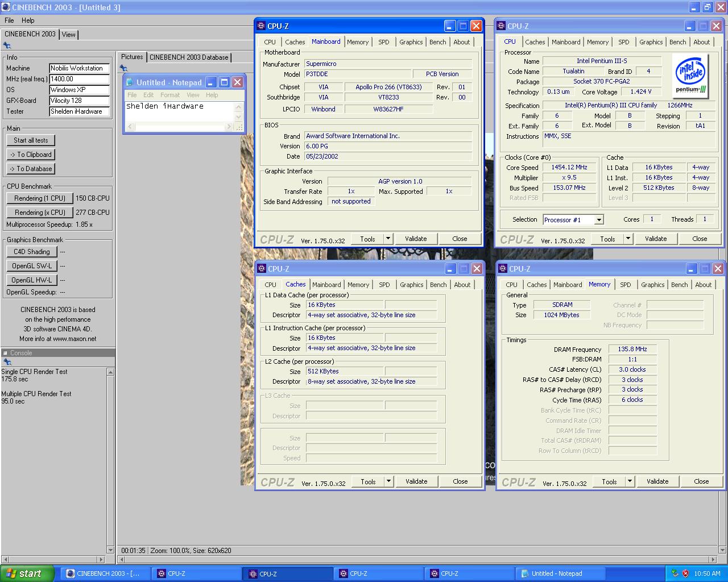
Task: Open About tab in the CPU-Z Memory window
Action: pyautogui.click(x=704, y=285)
